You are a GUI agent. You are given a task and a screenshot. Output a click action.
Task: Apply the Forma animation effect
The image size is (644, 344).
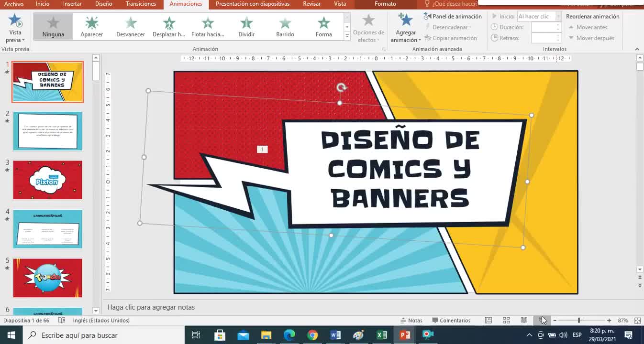[323, 26]
